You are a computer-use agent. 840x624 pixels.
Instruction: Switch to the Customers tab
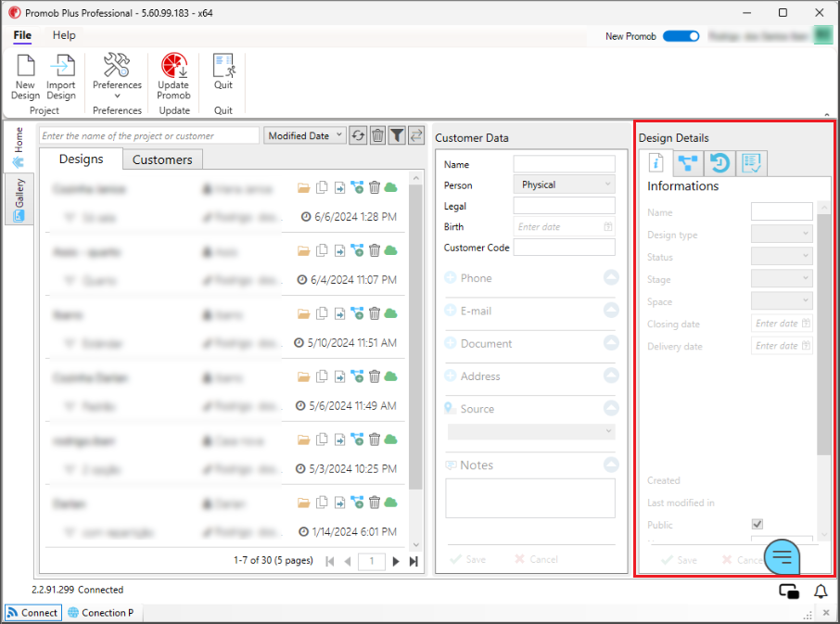[x=162, y=159]
